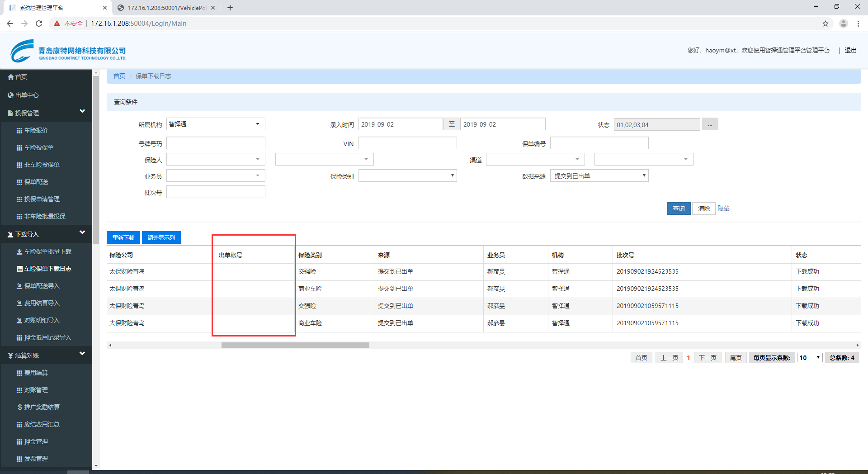Open Chrome three-dot menu
This screenshot has height=474, width=868.
coord(858,24)
